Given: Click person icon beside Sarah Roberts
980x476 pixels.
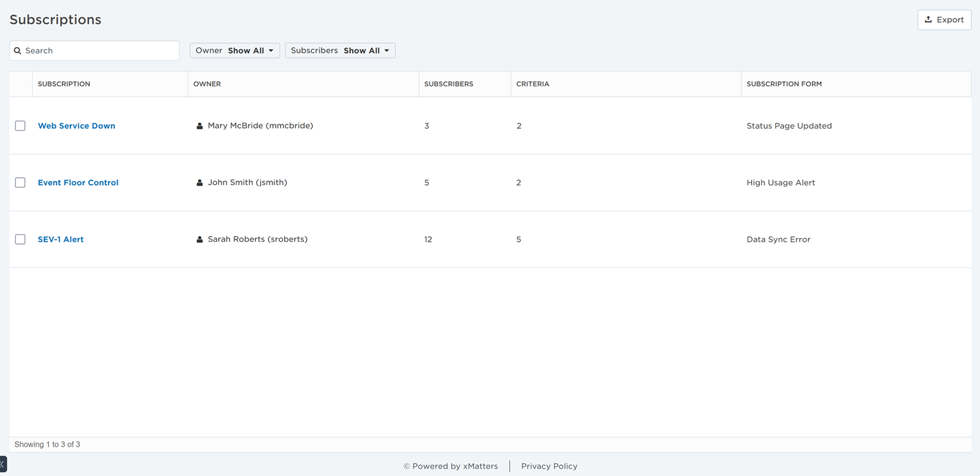Looking at the screenshot, I should click(200, 240).
